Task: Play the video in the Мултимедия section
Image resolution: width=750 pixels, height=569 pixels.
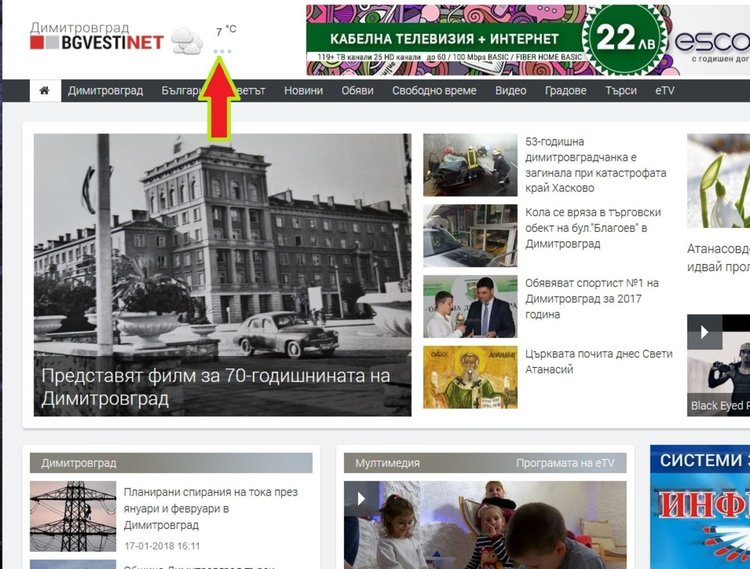Action: tap(362, 498)
